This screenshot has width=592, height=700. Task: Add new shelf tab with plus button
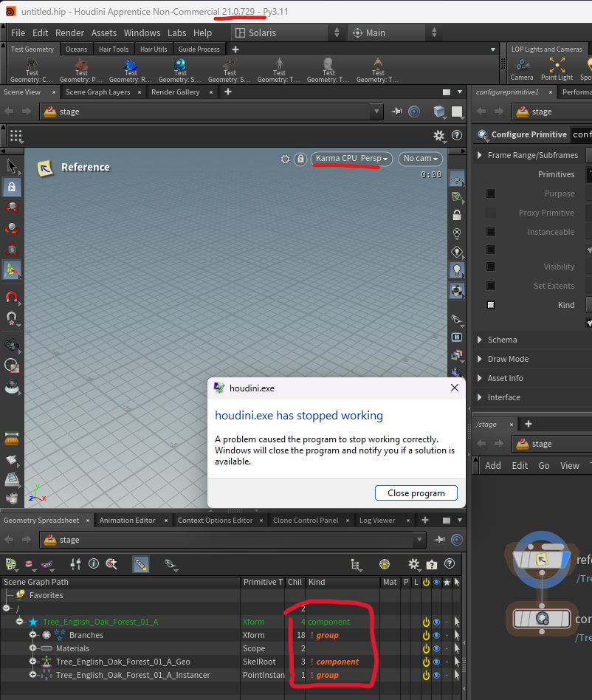pos(235,49)
